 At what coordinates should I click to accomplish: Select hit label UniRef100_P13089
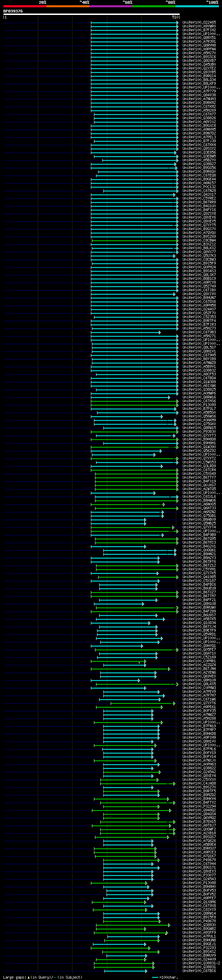point(199,405)
